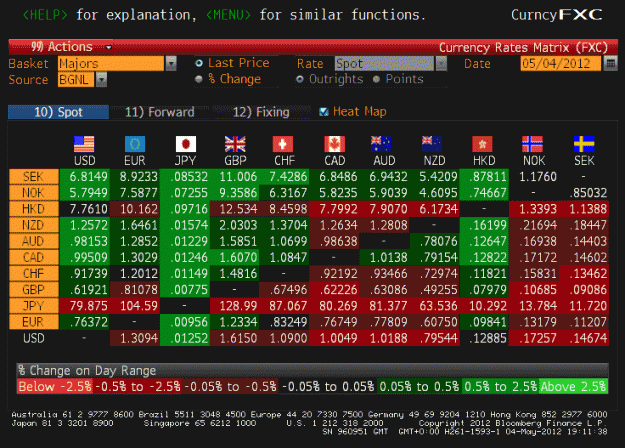Toggle the Heat Map checkbox
The width and height of the screenshot is (625, 448).
(x=324, y=112)
